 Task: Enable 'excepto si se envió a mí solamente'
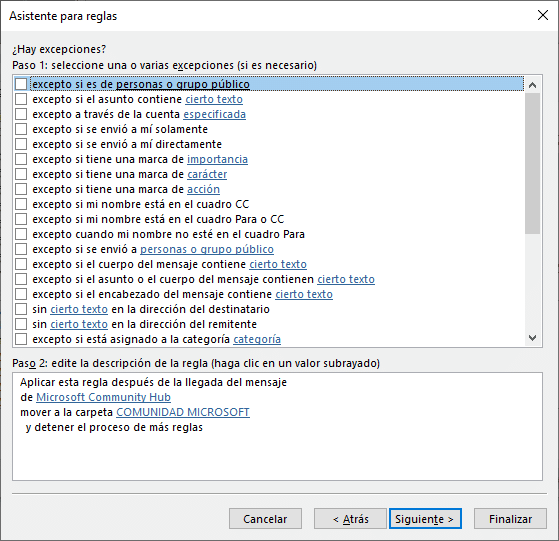point(21,129)
